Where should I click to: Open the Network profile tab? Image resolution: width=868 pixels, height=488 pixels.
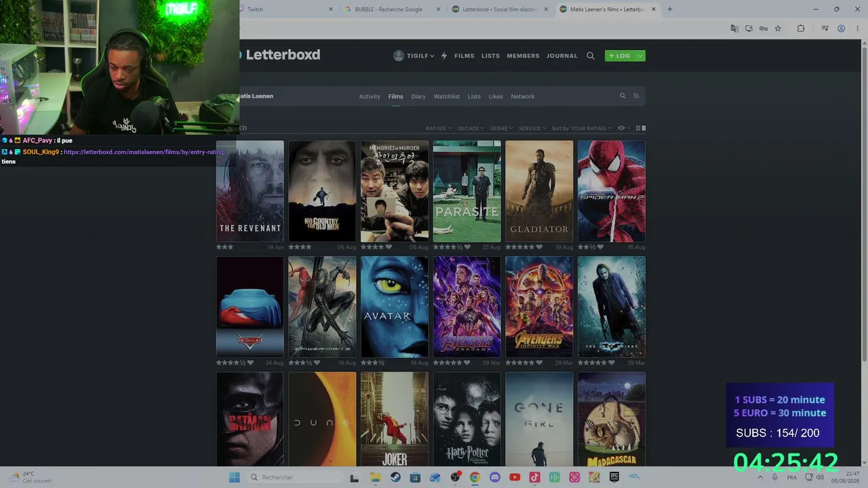pyautogui.click(x=523, y=96)
